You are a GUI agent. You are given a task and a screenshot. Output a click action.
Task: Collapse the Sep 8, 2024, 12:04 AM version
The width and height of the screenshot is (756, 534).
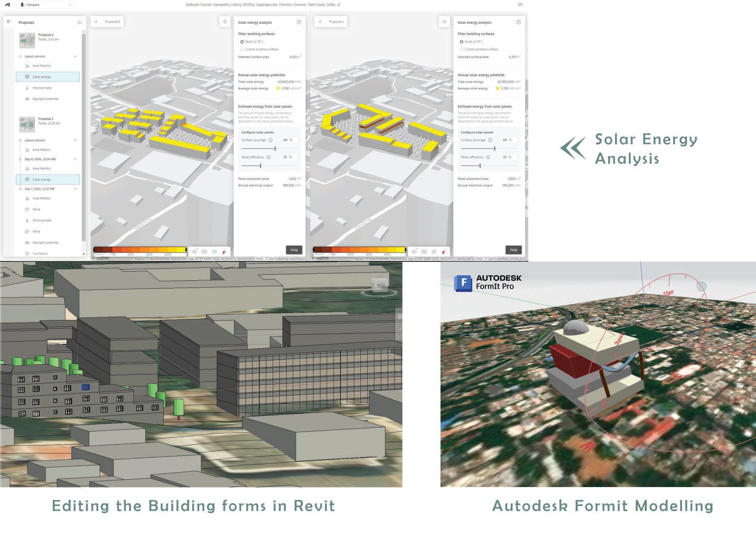(x=75, y=159)
